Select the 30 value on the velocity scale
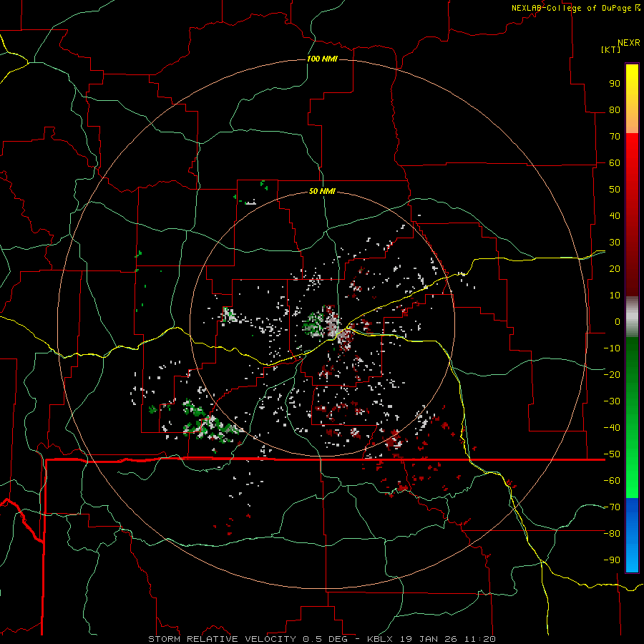Viewport: 644px width, 644px height. [x=615, y=243]
